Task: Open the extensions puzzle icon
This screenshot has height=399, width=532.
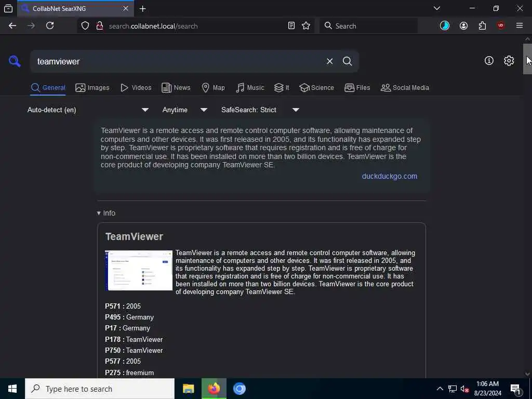Action: click(x=482, y=26)
